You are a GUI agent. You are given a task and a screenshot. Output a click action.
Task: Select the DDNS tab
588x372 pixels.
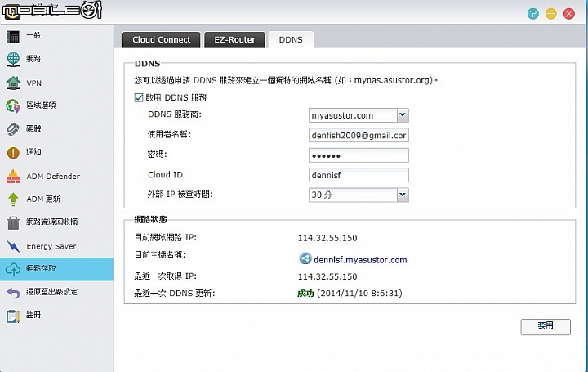[291, 40]
